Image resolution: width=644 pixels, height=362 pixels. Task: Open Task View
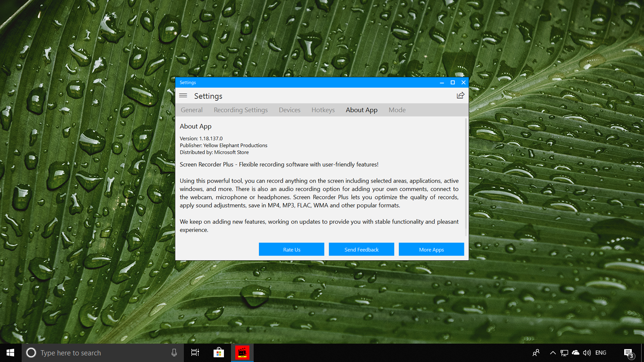click(x=195, y=352)
